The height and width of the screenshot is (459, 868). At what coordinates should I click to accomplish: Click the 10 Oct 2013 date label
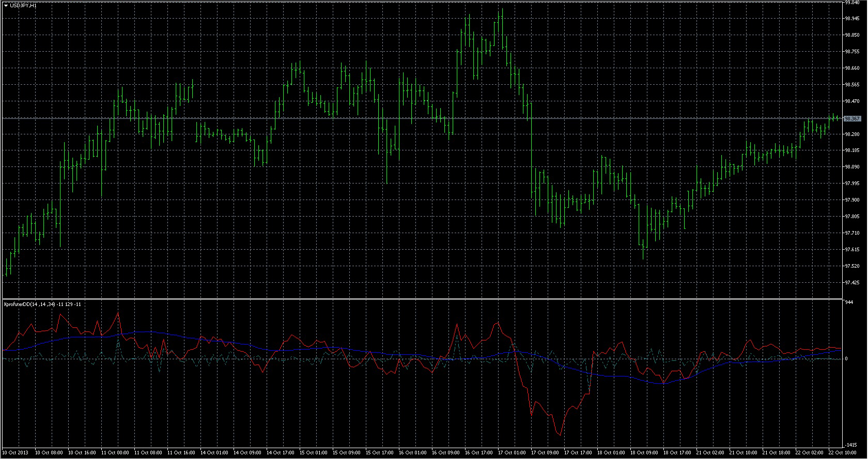coord(16,453)
